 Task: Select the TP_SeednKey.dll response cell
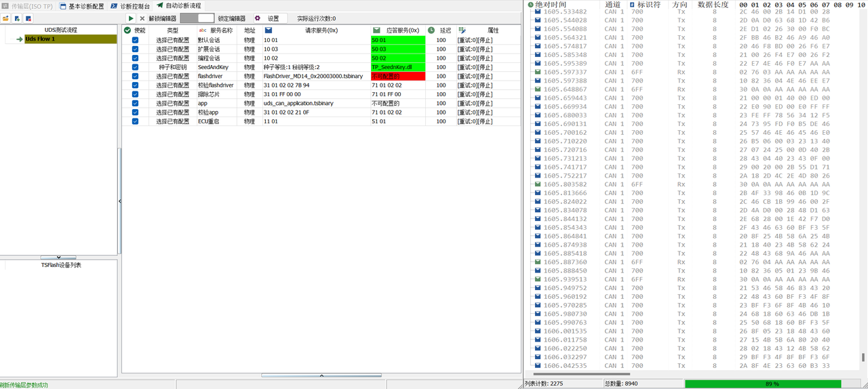pos(398,67)
